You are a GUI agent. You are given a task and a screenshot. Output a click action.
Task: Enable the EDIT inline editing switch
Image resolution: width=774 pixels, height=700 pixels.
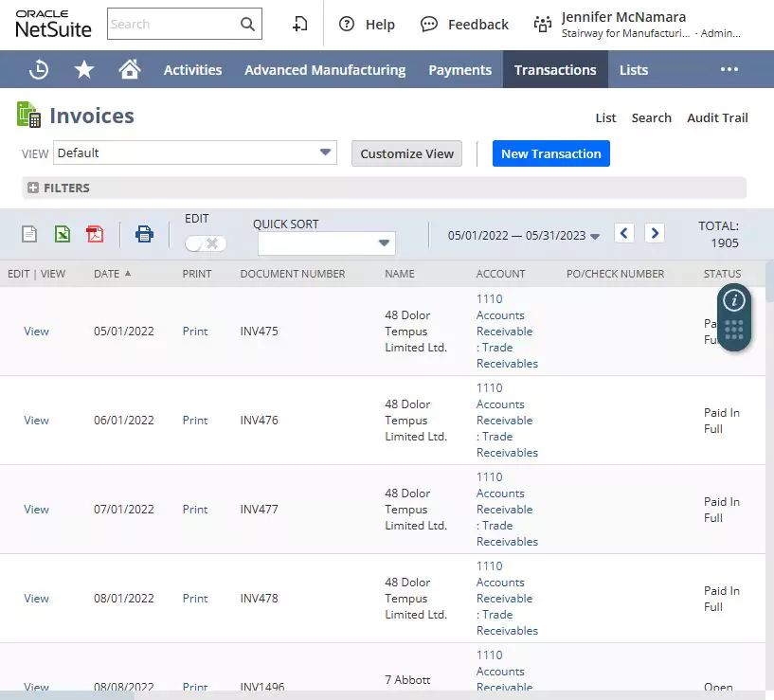coord(206,242)
